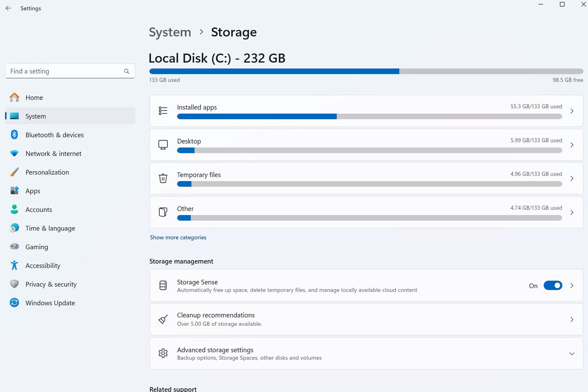Go to Network & internet settings

point(53,153)
